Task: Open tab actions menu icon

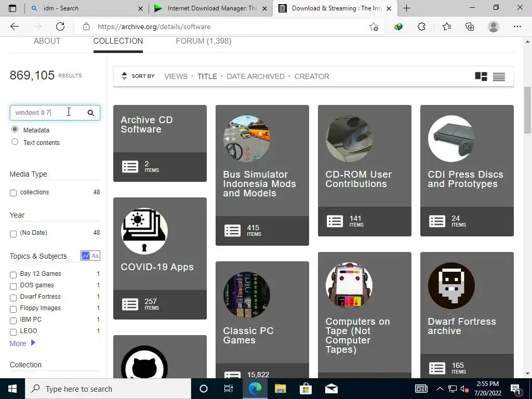Action: click(x=12, y=8)
